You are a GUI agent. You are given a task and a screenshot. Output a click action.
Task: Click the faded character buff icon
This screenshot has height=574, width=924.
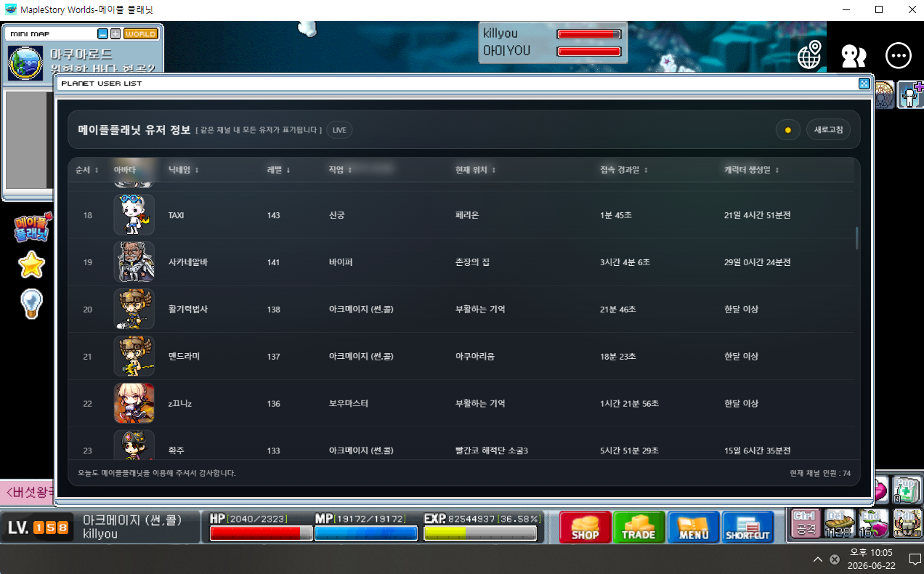tap(884, 94)
